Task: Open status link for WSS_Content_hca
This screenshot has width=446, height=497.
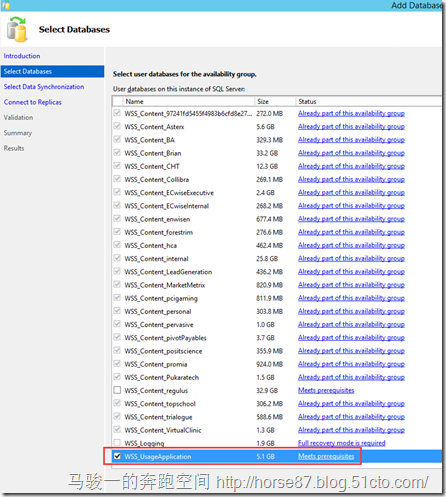Action: coord(351,245)
